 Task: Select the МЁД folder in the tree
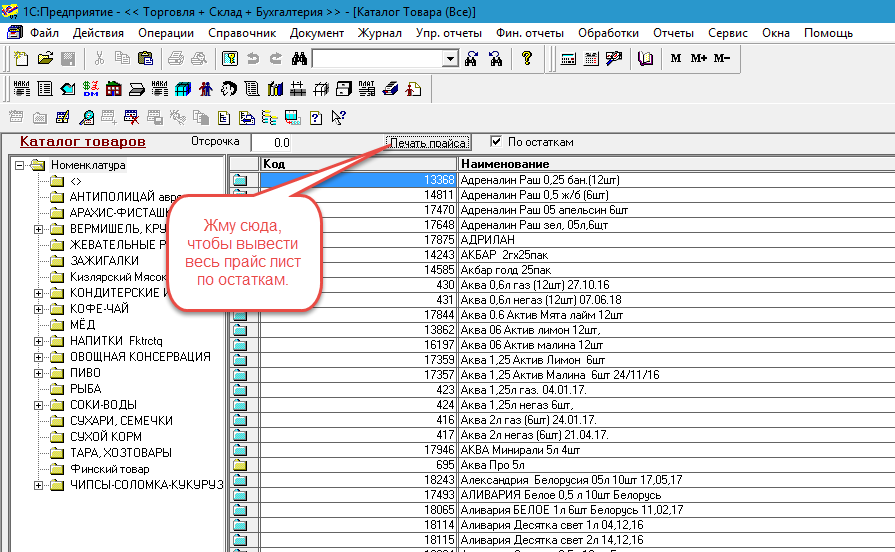point(82,325)
